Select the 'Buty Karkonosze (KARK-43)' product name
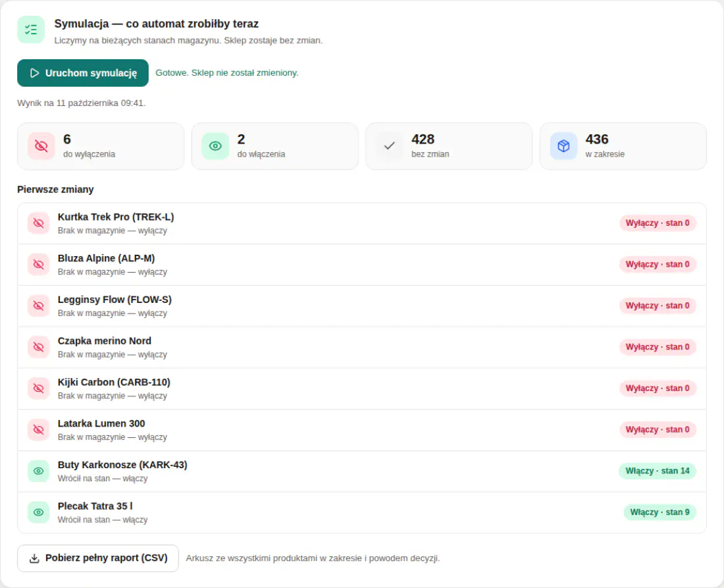The width and height of the screenshot is (724, 588). [122, 465]
